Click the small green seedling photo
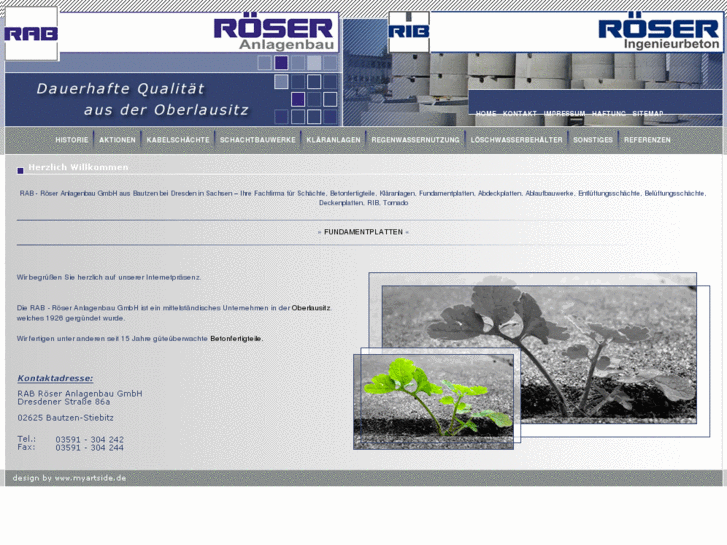The height and width of the screenshot is (545, 727). pyautogui.click(x=434, y=402)
